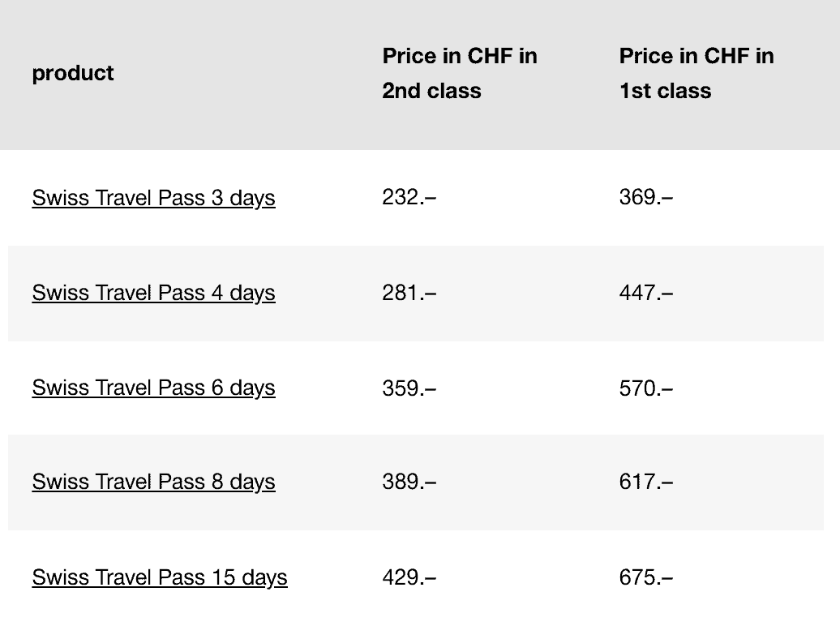The height and width of the screenshot is (639, 840).
Task: Open the Swiss Travel Pass 15 days link
Action: pos(160,577)
